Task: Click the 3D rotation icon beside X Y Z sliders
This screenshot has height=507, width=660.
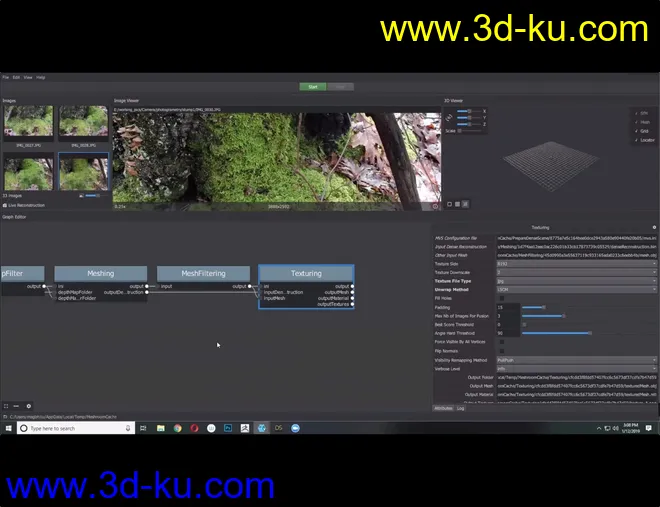Action: tap(449, 117)
